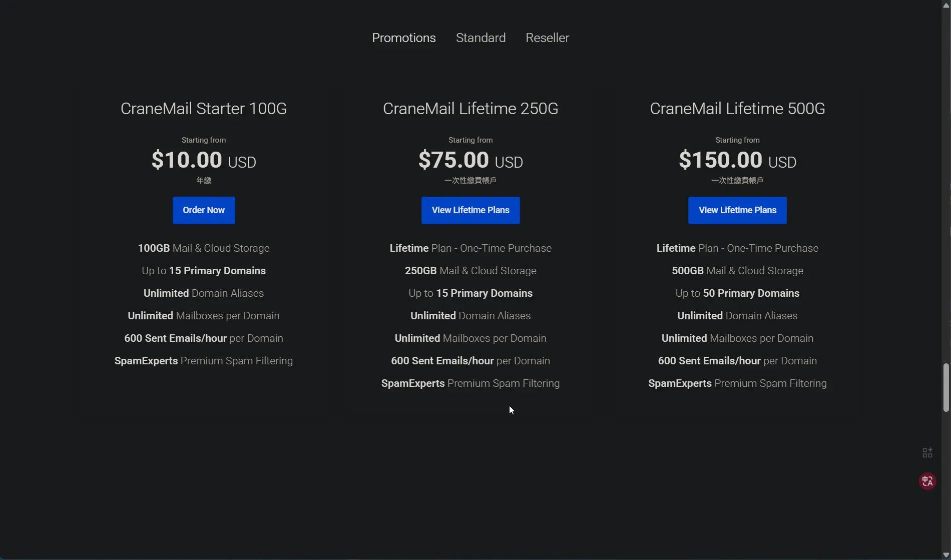Click the $75.00 USD price
This screenshot has height=560, width=951.
point(470,160)
